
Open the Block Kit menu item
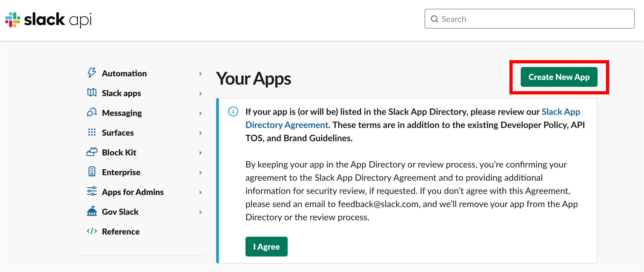click(119, 152)
